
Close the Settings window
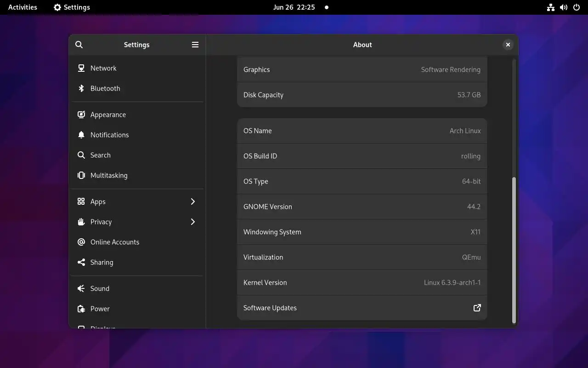tap(508, 45)
